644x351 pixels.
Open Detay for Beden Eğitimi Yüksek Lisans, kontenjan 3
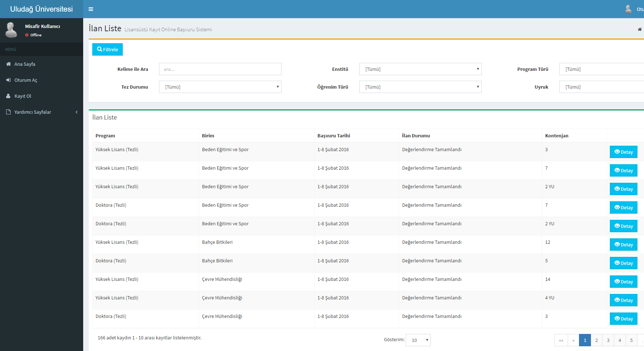click(x=624, y=152)
